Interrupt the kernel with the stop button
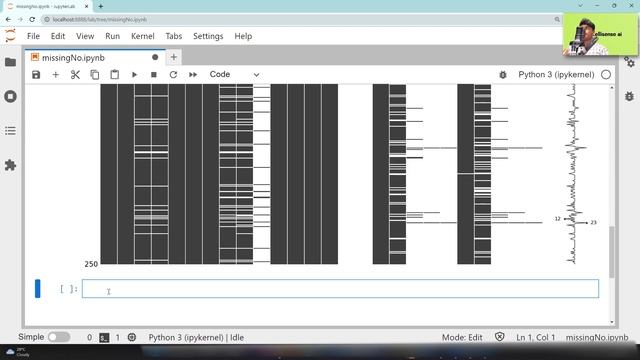Screen dimensions: 640x360 (x=154, y=75)
